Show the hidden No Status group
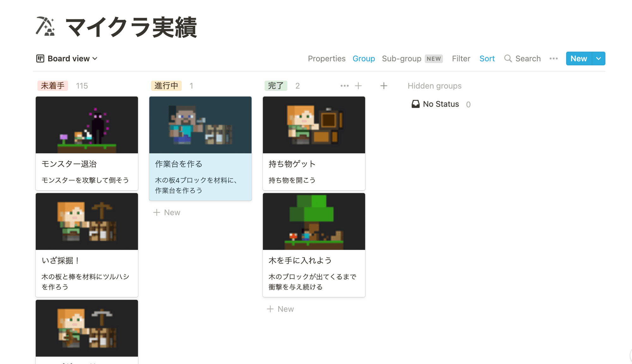The width and height of the screenshot is (632, 364). pyautogui.click(x=441, y=104)
